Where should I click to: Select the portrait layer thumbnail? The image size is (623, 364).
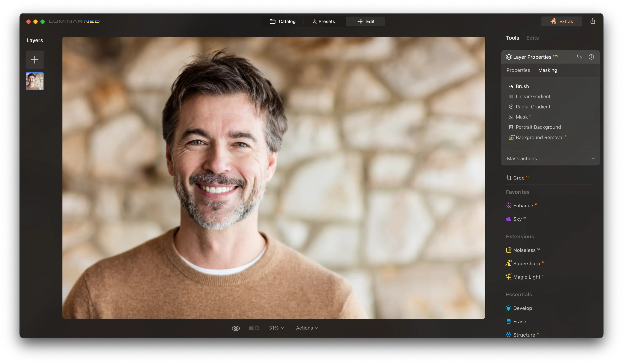coord(35,81)
